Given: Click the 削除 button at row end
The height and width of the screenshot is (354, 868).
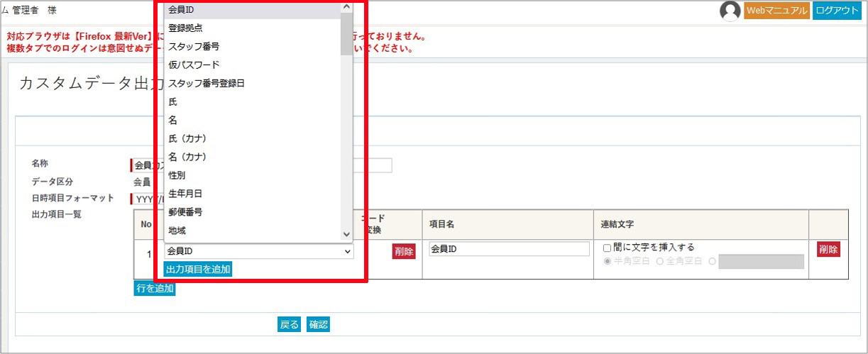Looking at the screenshot, I should point(828,250).
